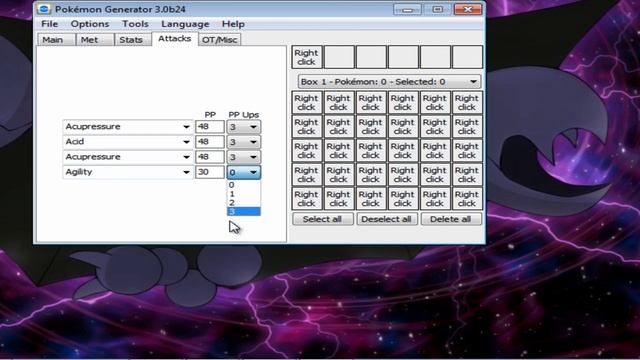The width and height of the screenshot is (640, 360).
Task: Switch to the Met tab
Action: coord(95,40)
